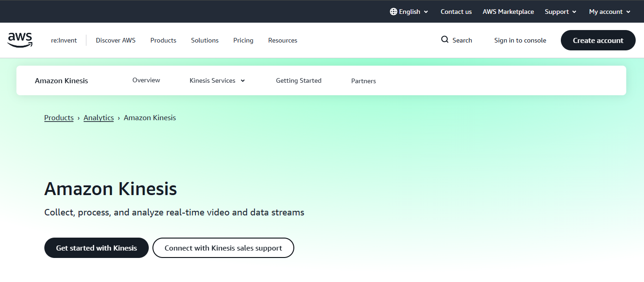
Task: Switch to the Getting Started tab
Action: [x=298, y=80]
